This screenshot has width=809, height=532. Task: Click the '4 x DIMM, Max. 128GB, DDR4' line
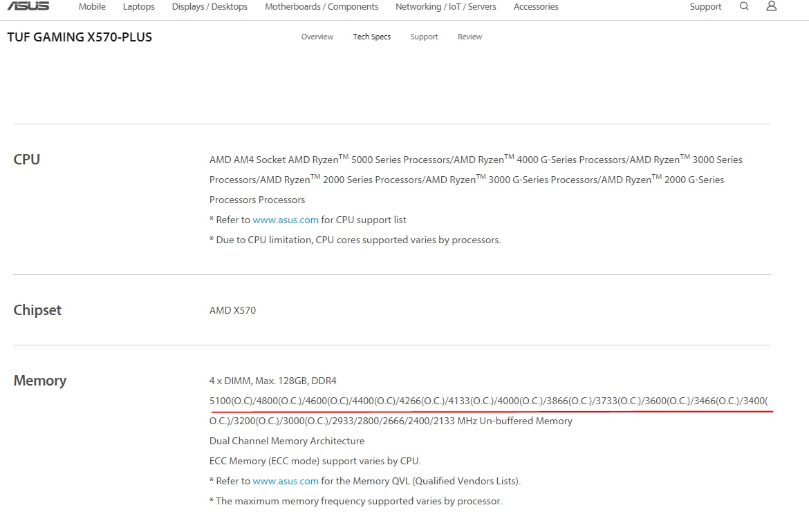(x=272, y=381)
